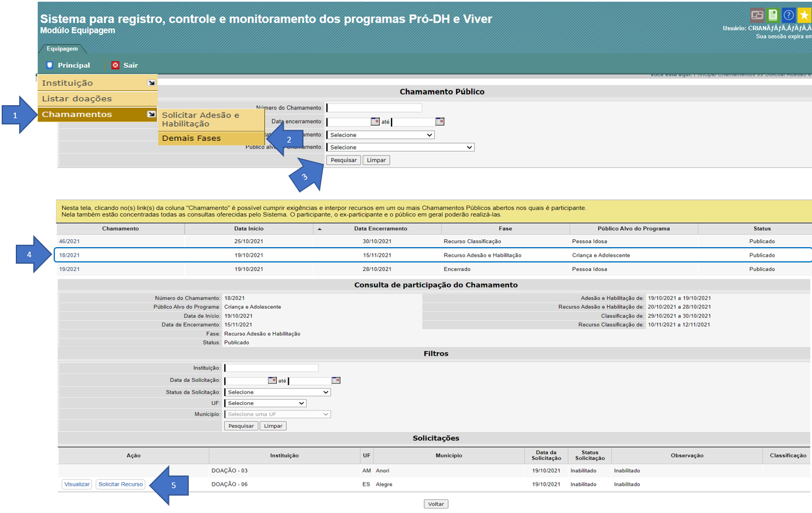This screenshot has width=812, height=513.
Task: Click the red Sair exit icon
Action: pyautogui.click(x=115, y=65)
